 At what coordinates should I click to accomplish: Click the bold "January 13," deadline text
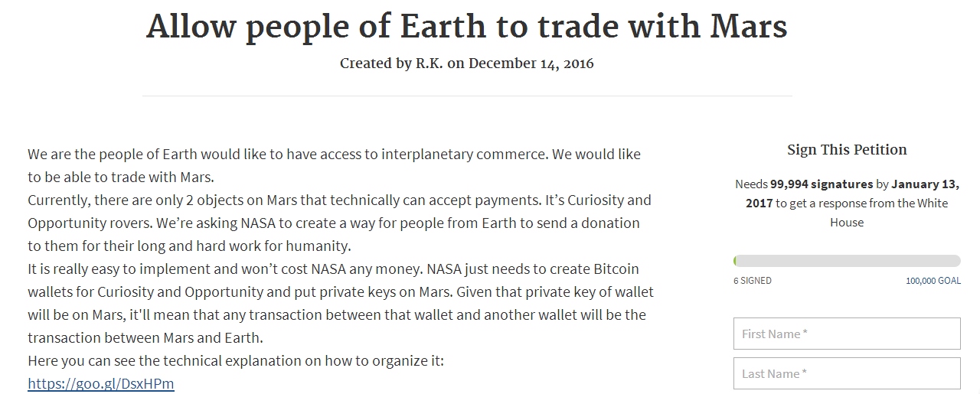[x=926, y=184]
